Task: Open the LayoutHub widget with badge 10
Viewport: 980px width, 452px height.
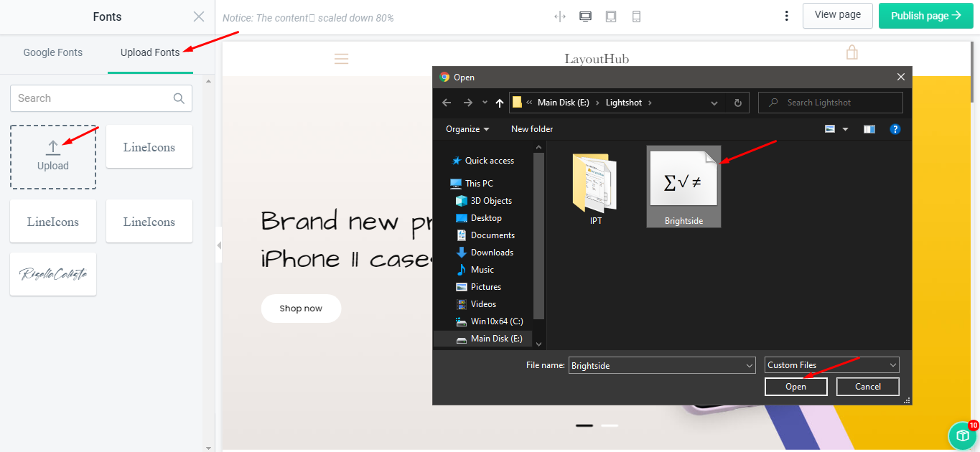Action: [x=963, y=435]
